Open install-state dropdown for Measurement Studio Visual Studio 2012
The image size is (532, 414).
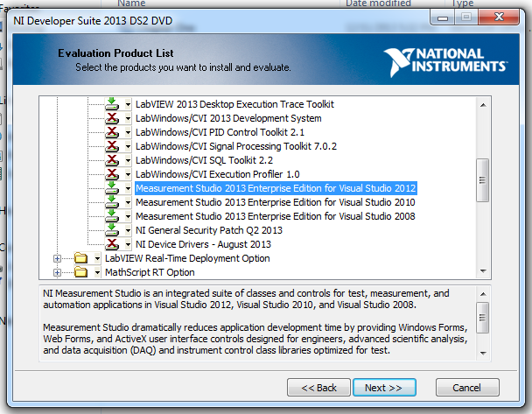coord(128,188)
